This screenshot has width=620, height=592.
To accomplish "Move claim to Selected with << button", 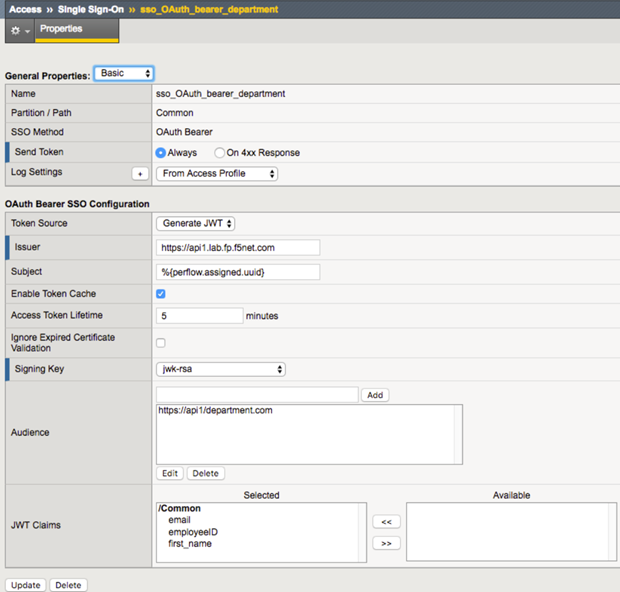I will tap(384, 521).
